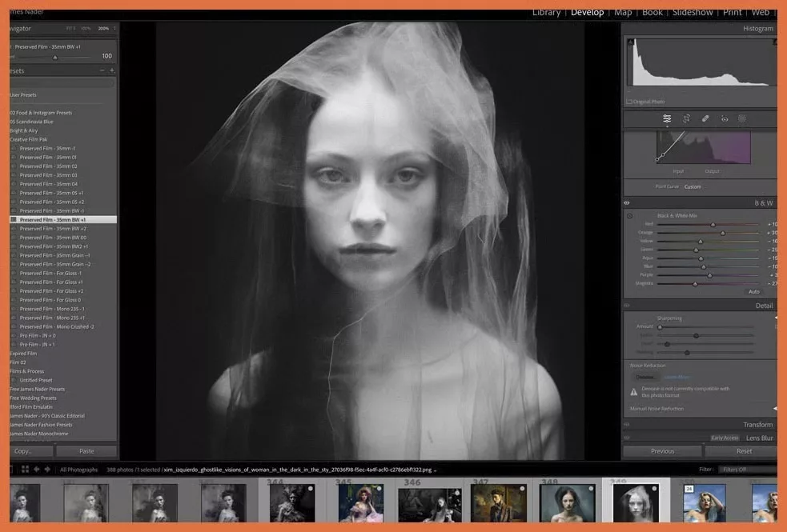
Task: Select the Spot Removal healing tool
Action: click(x=705, y=118)
